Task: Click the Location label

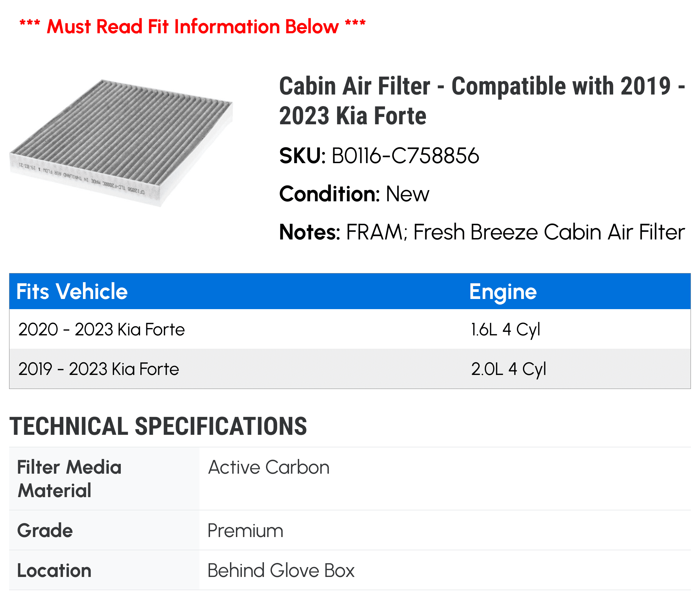Action: [54, 571]
